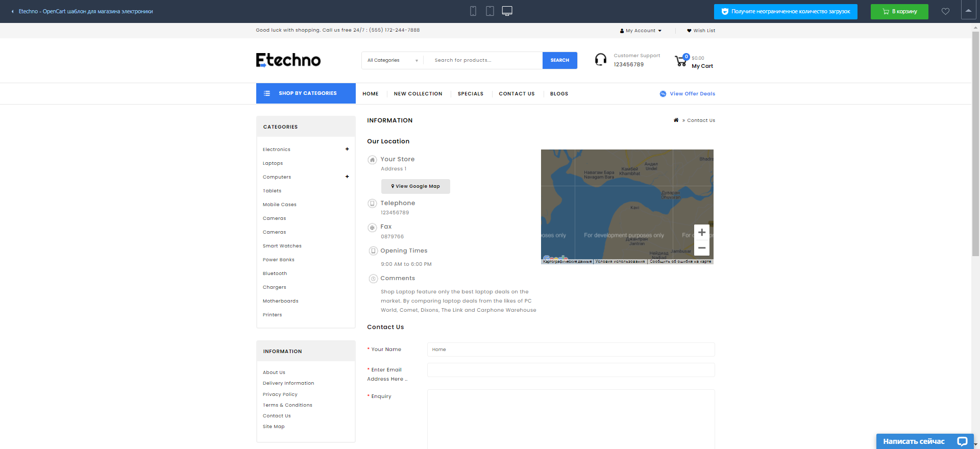The image size is (980, 449).
Task: Click the home breadcrumb icon
Action: click(676, 120)
